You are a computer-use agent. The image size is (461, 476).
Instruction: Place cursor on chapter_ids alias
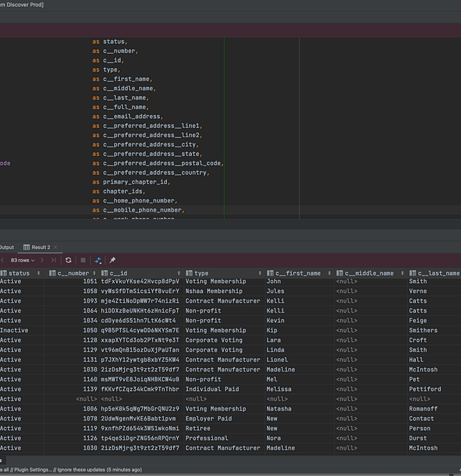(x=124, y=191)
